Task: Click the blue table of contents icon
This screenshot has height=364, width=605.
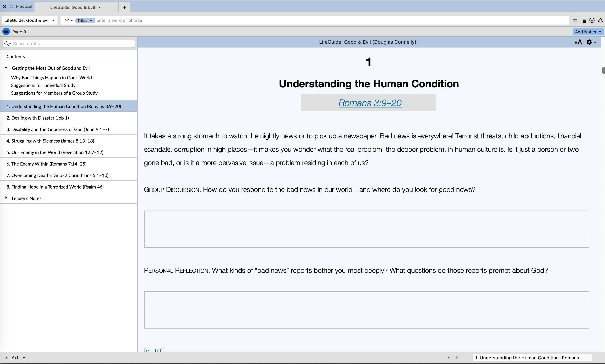Action: point(6,32)
